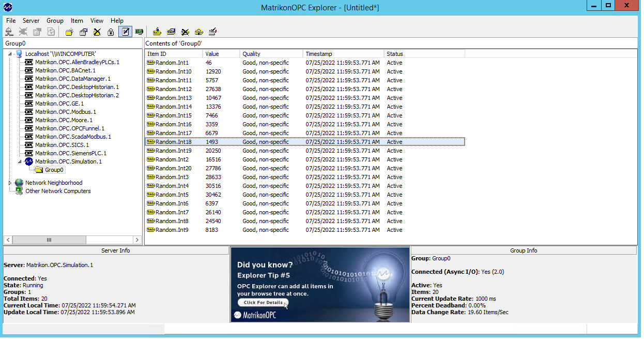Select the Add Group folder icon
The image size is (644, 339).
click(x=69, y=32)
